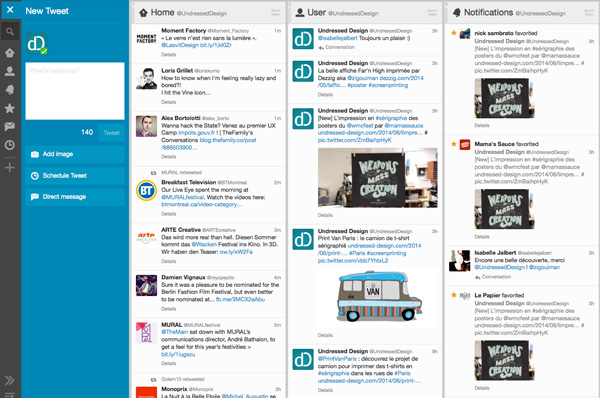Open @TheMain mention in MURAL tweet
Screen dimensions: 600x398
[x=174, y=332]
